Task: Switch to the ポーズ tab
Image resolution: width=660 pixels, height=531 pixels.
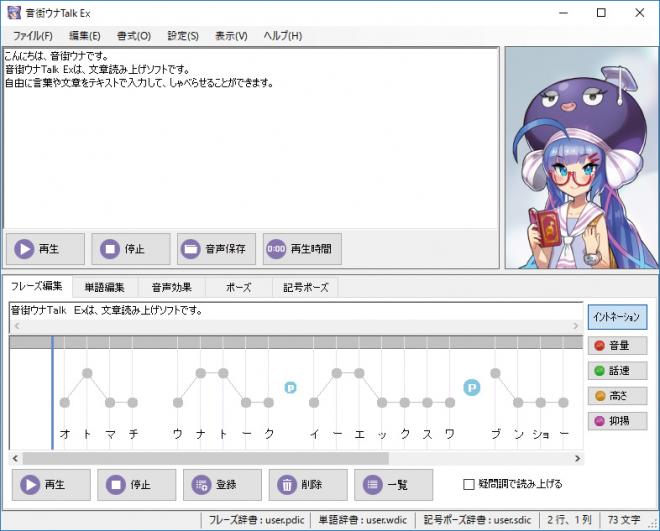Action: pyautogui.click(x=239, y=288)
